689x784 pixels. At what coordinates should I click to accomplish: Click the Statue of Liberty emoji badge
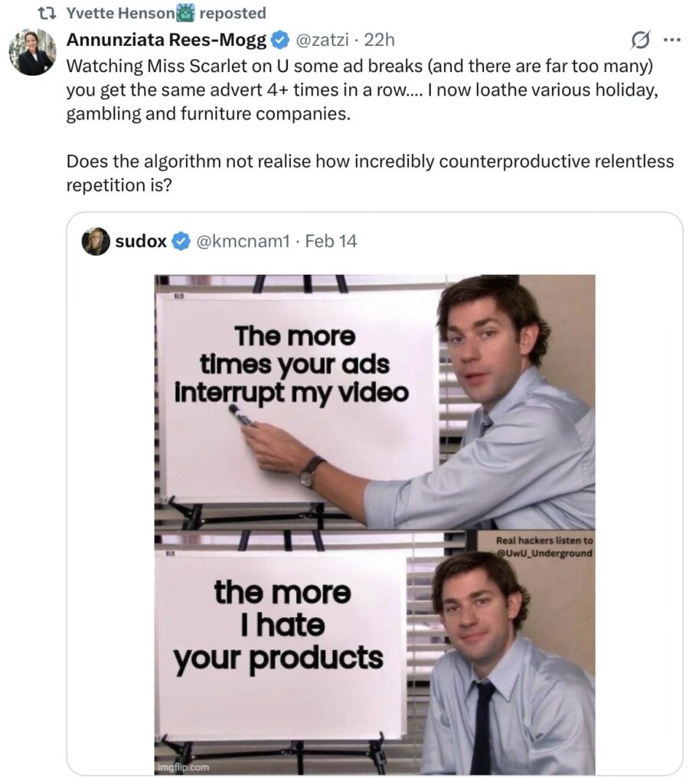tap(185, 12)
